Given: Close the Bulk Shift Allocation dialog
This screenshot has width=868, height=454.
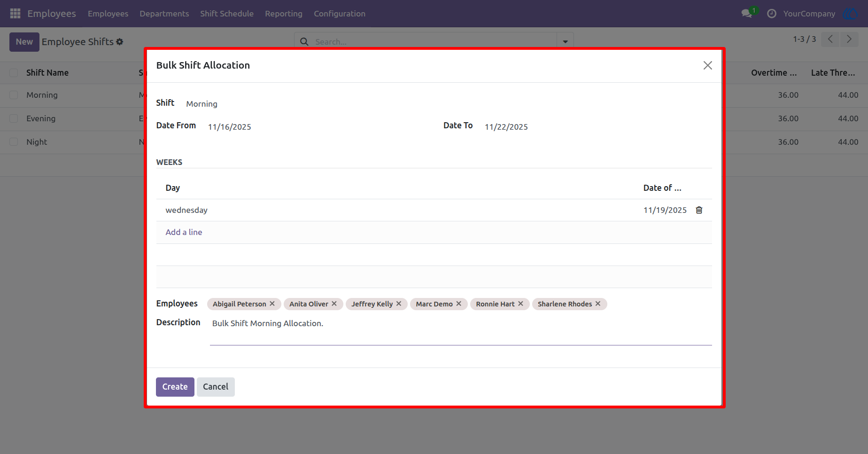Looking at the screenshot, I should coord(708,65).
